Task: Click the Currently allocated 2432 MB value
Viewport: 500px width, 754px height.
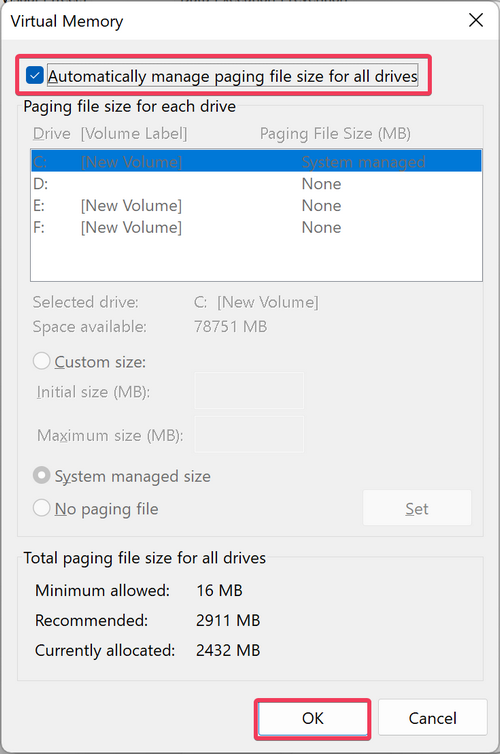Action: point(228,650)
